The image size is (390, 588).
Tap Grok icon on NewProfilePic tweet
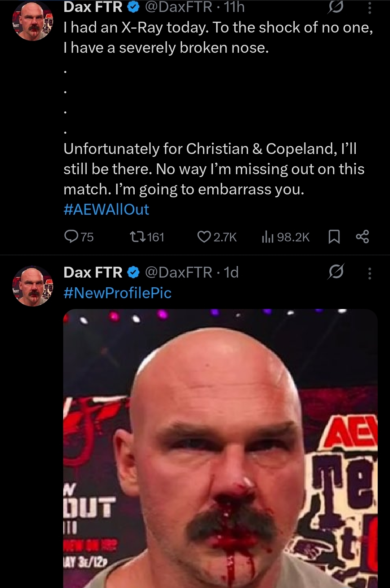point(335,272)
